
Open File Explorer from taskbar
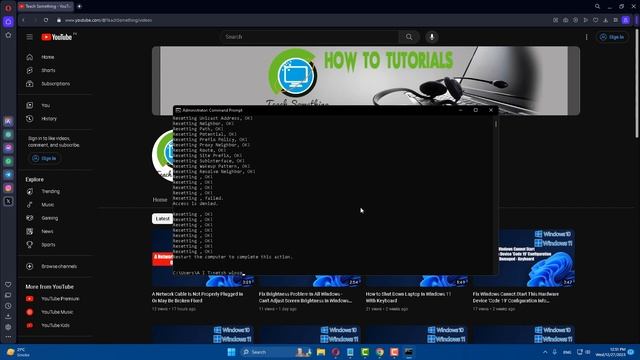(321, 352)
